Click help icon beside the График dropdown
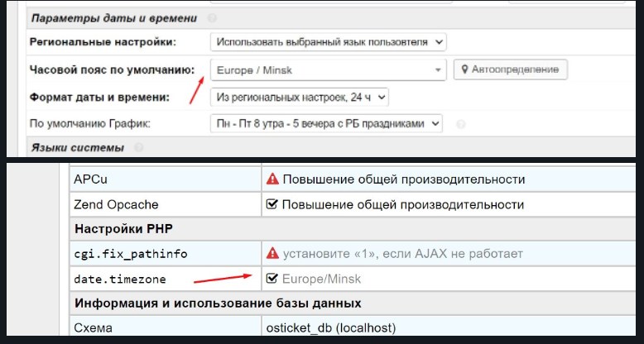 coord(461,124)
